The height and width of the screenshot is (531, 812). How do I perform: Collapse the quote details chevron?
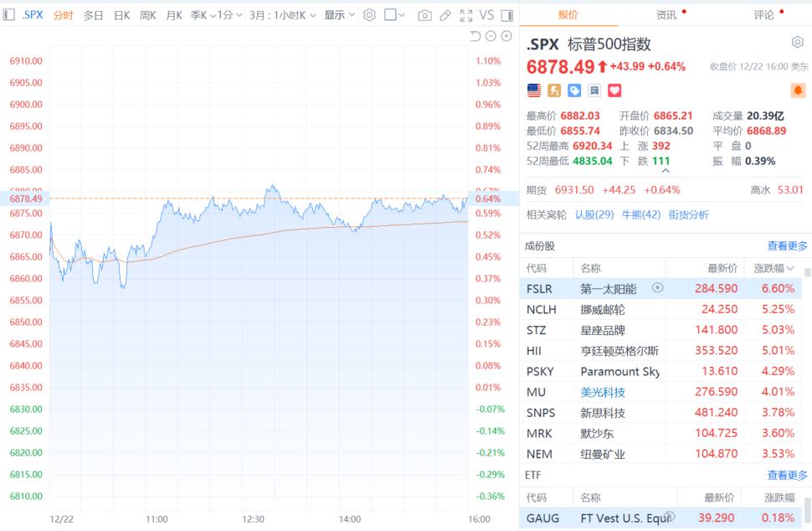click(666, 171)
